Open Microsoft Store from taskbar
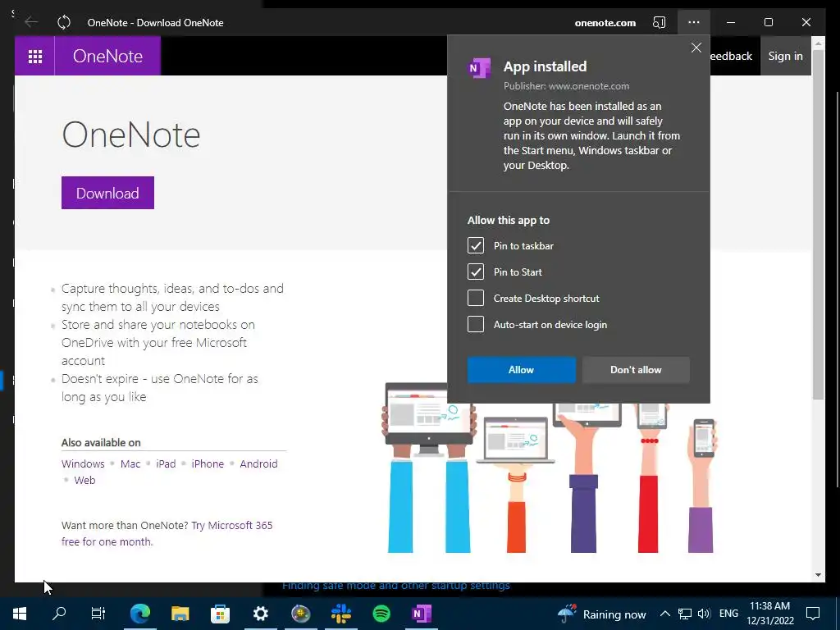Image resolution: width=840 pixels, height=630 pixels. tap(220, 614)
